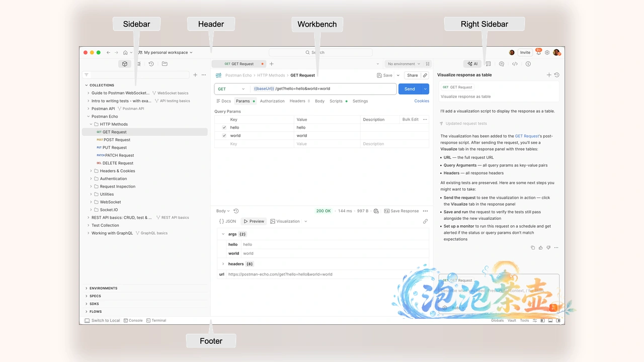Start new AI chat with plus
The width and height of the screenshot is (644, 362).
[549, 75]
